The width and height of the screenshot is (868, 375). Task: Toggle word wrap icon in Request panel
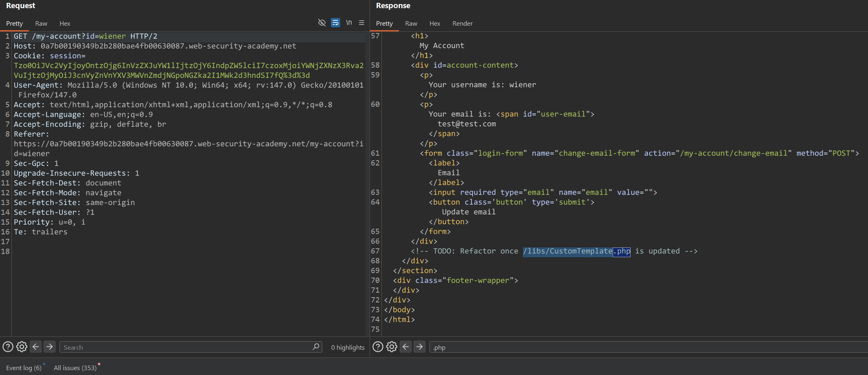tap(335, 23)
